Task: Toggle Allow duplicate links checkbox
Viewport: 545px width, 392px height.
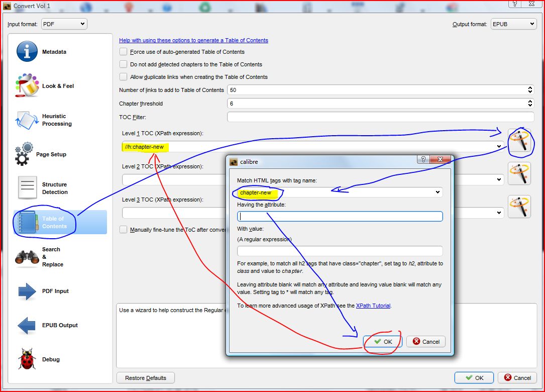Action: (123, 77)
